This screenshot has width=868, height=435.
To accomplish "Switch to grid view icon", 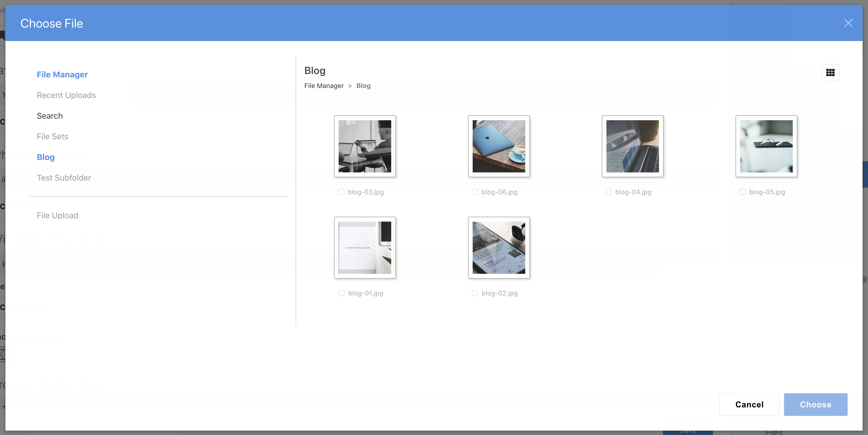I will coord(830,72).
